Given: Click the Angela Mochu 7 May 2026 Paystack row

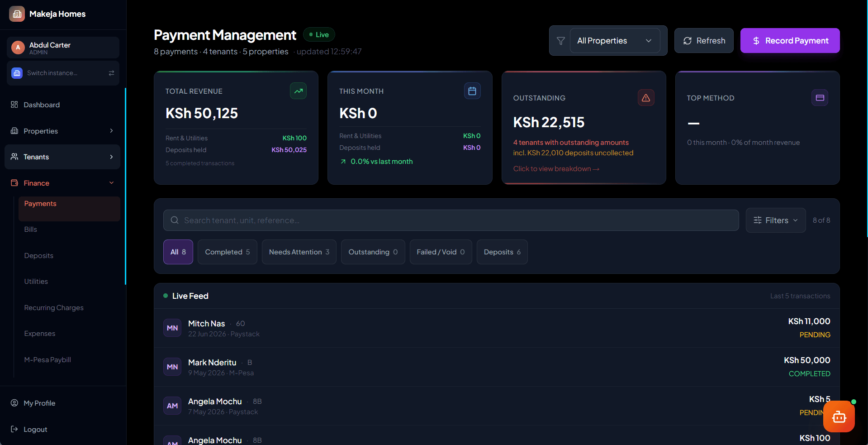Looking at the screenshot, I should point(497,406).
